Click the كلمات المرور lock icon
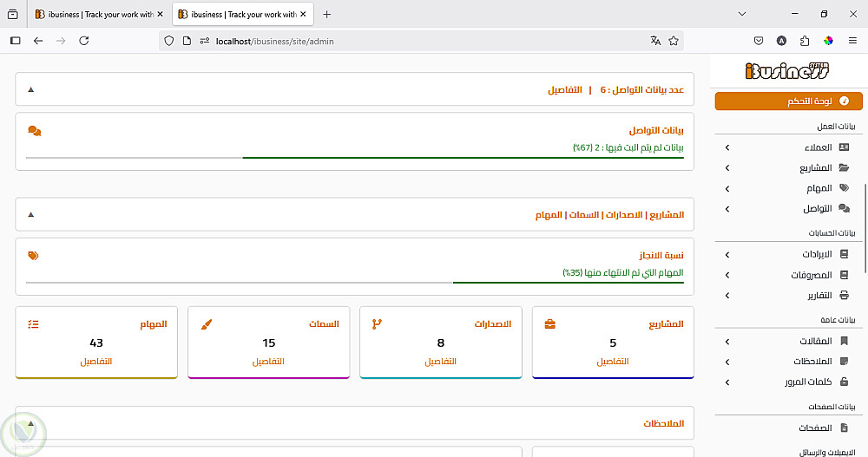The height and width of the screenshot is (457, 868). [x=844, y=382]
